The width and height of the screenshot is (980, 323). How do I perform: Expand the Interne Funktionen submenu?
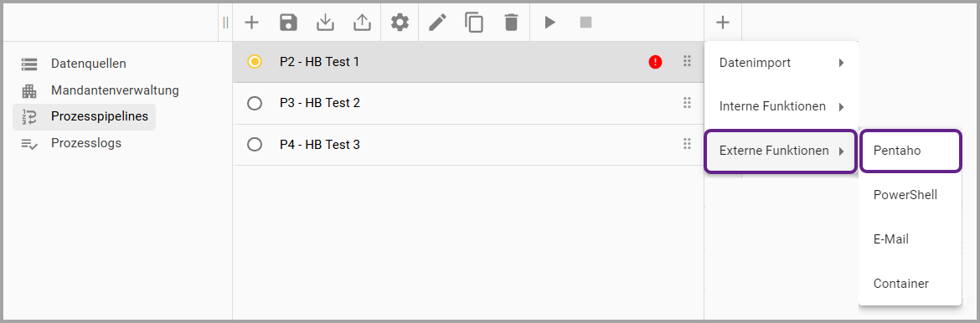[x=781, y=107]
